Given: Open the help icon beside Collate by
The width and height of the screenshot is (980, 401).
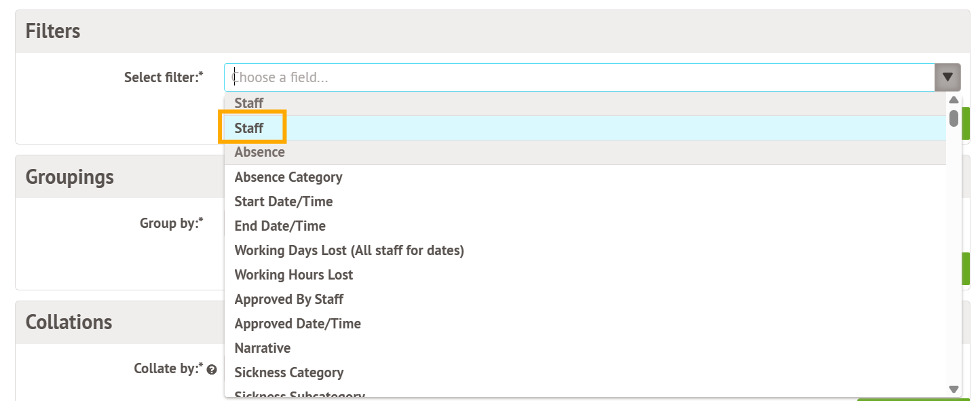Looking at the screenshot, I should [212, 370].
